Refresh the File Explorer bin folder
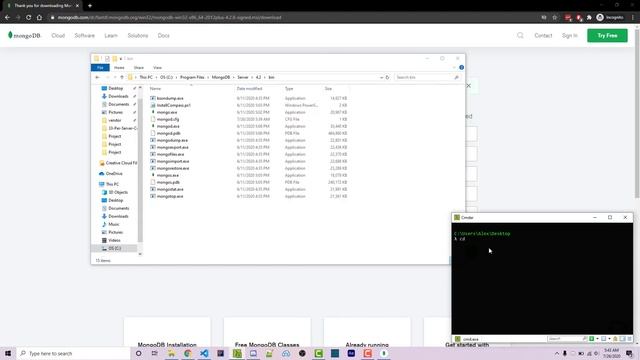The image size is (640, 360). click(387, 77)
